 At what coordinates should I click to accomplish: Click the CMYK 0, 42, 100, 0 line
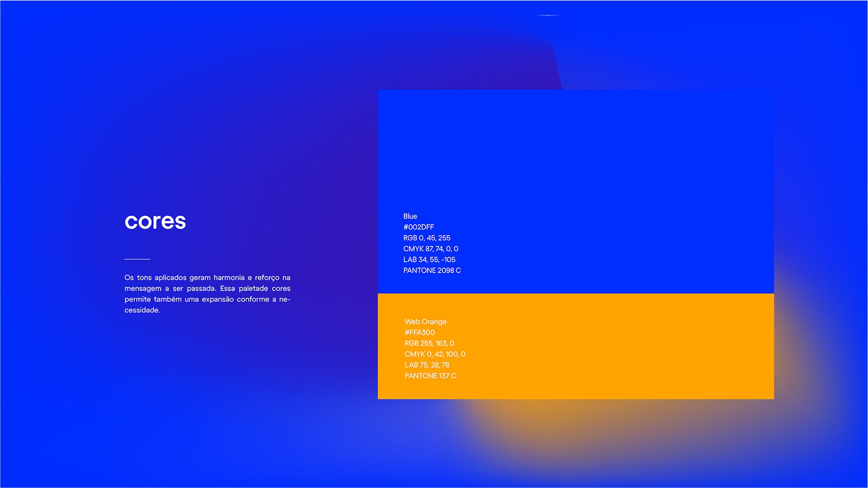point(435,354)
